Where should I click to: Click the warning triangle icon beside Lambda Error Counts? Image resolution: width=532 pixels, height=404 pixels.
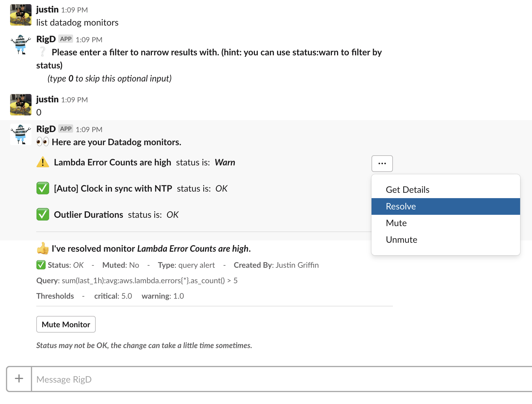pos(43,162)
